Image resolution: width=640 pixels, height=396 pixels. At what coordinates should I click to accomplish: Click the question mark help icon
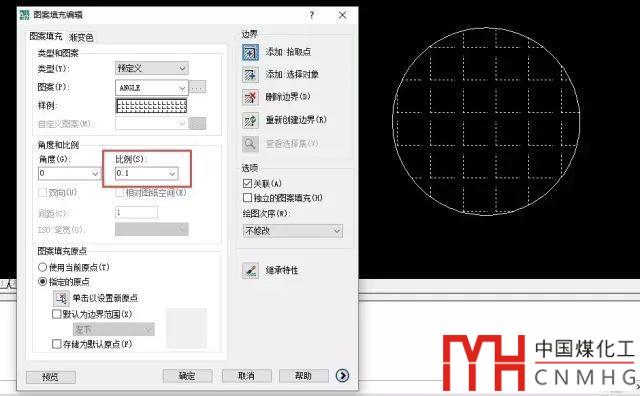click(312, 15)
